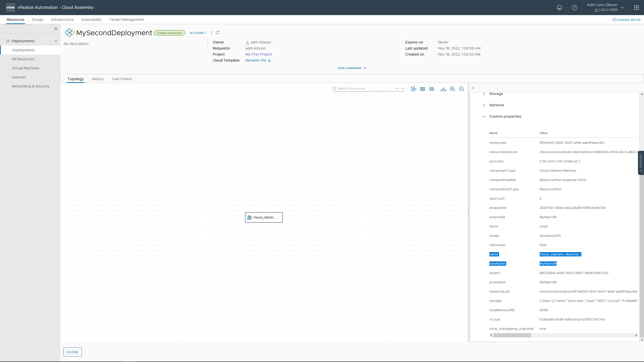The height and width of the screenshot is (362, 644).
Task: Collapse the Custom properties section
Action: point(484,117)
